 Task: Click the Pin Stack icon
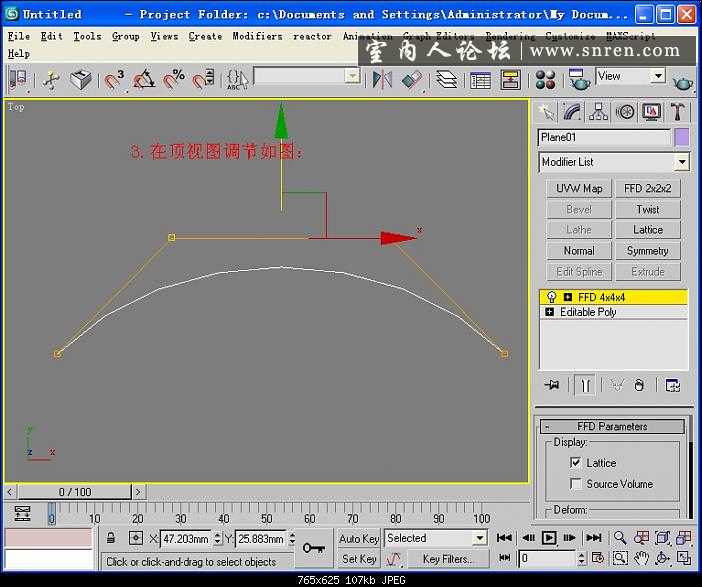(x=552, y=385)
